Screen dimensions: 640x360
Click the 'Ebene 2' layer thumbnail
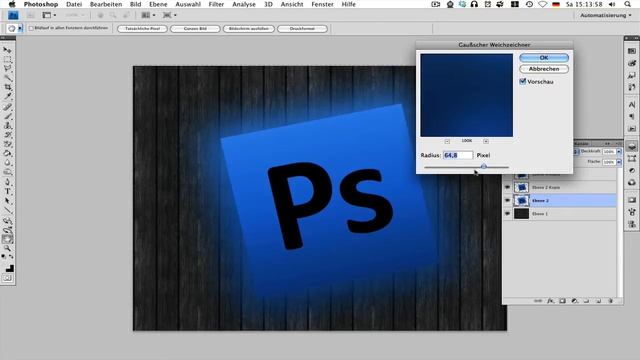521,200
